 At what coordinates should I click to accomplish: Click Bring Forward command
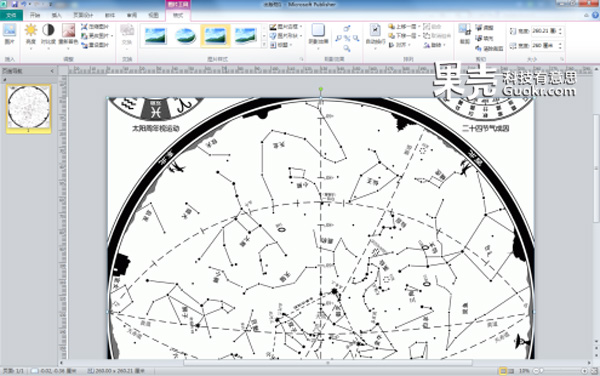[404, 27]
